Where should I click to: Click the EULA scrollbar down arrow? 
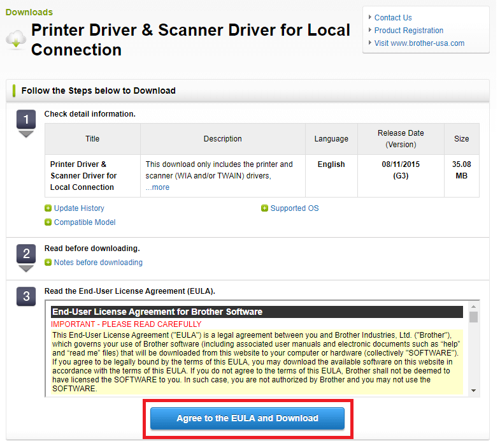(x=473, y=390)
